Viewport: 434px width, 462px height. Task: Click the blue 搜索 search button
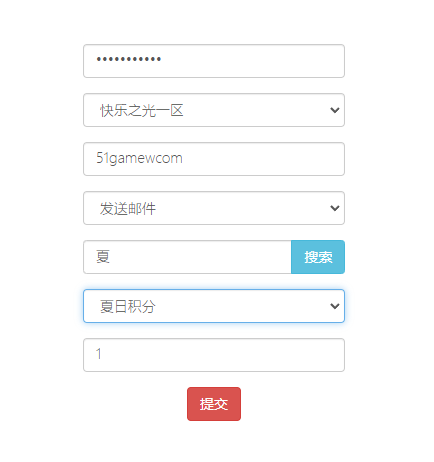coord(318,257)
